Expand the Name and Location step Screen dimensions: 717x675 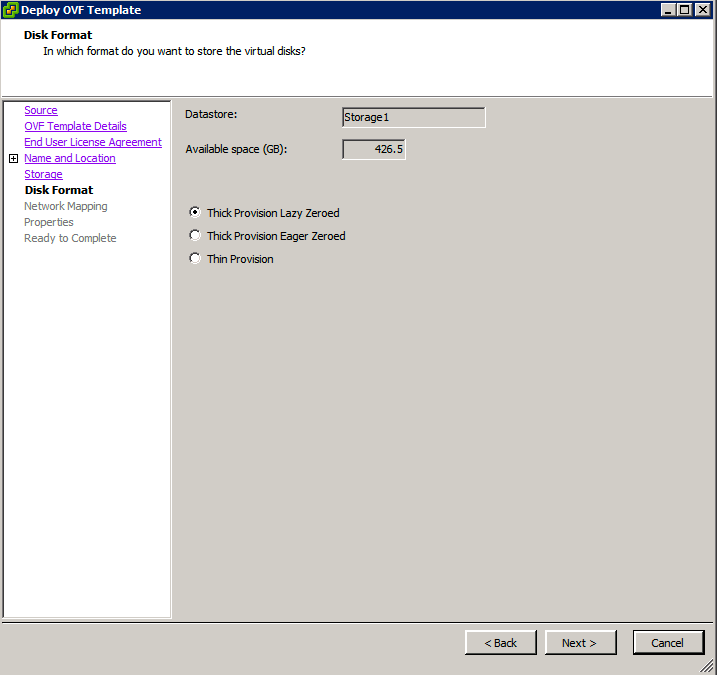coord(14,158)
